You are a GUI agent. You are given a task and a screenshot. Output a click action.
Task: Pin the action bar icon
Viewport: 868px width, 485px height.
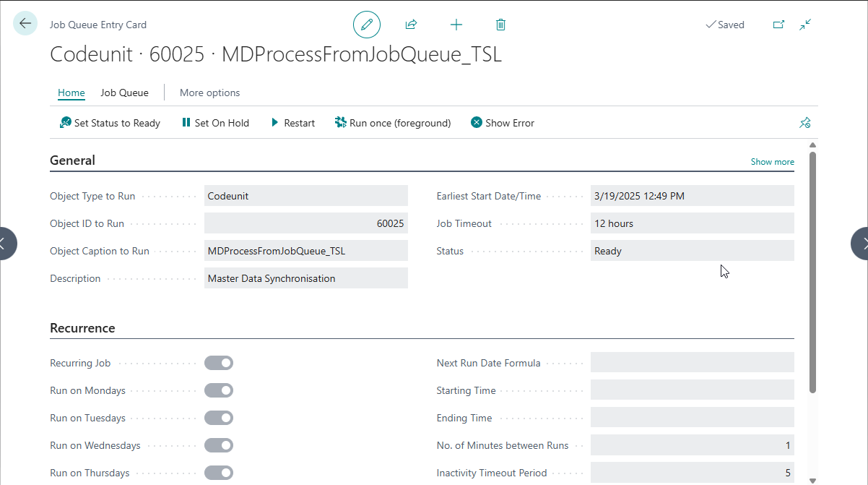pos(805,123)
